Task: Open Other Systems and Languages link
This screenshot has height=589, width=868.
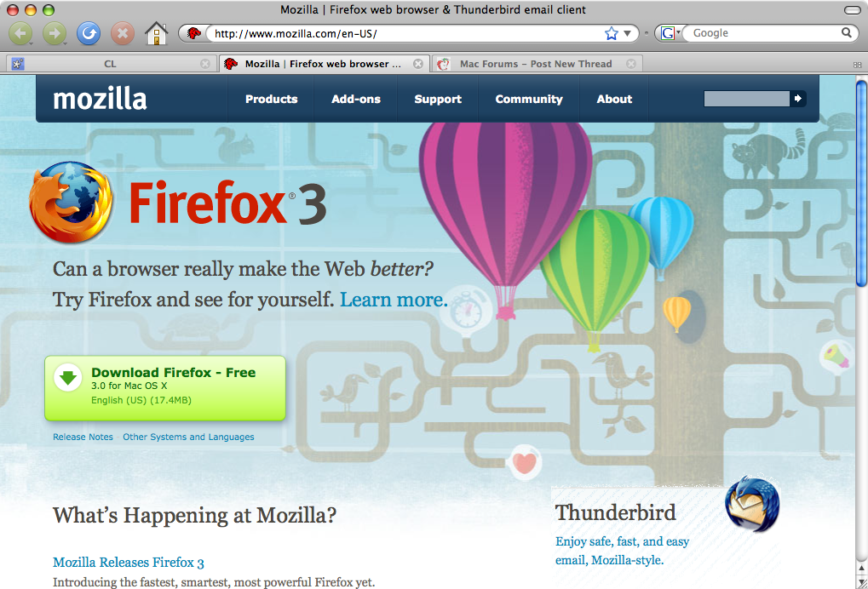Action: pos(188,437)
